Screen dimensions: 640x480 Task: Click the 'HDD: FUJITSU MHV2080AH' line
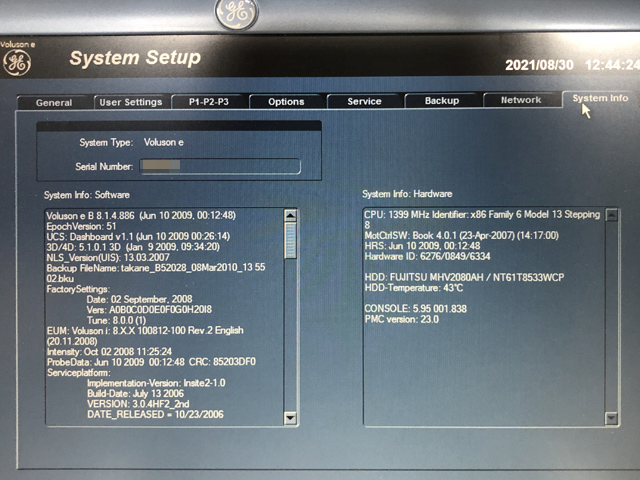(x=464, y=278)
